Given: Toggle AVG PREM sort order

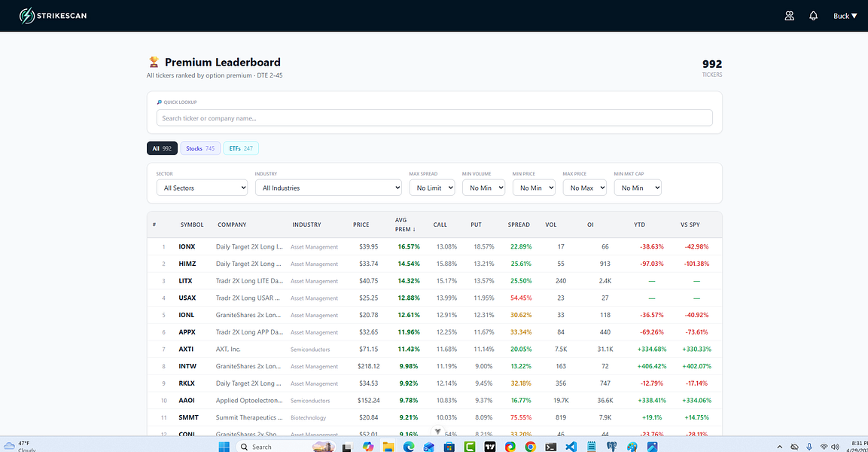Looking at the screenshot, I should tap(405, 225).
